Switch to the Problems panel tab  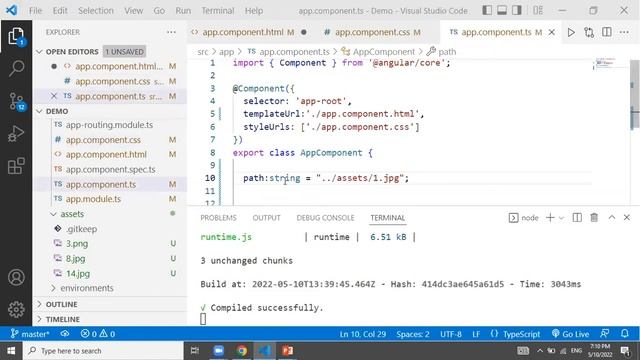[218, 218]
